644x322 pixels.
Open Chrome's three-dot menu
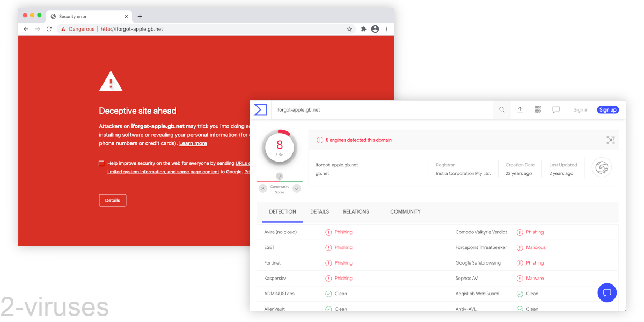386,29
